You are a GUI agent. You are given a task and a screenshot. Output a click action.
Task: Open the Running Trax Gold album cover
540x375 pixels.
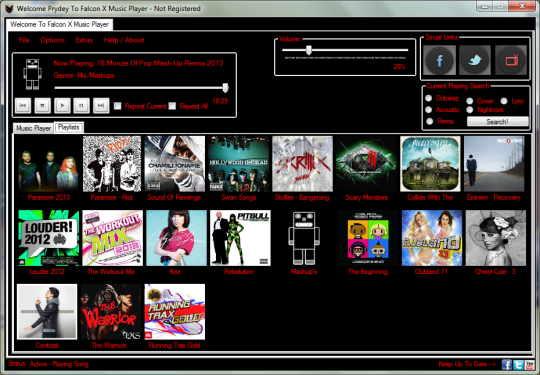coord(175,312)
